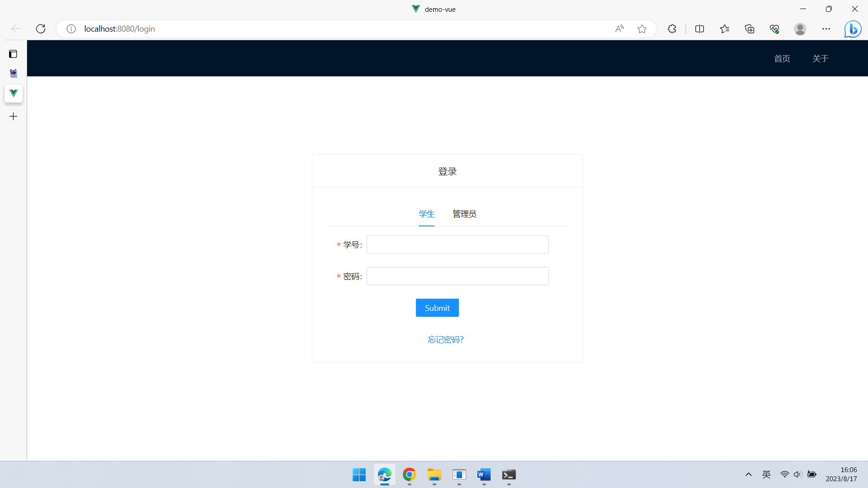The image size is (868, 488).
Task: Toggle split screen view icon
Action: click(x=699, y=29)
